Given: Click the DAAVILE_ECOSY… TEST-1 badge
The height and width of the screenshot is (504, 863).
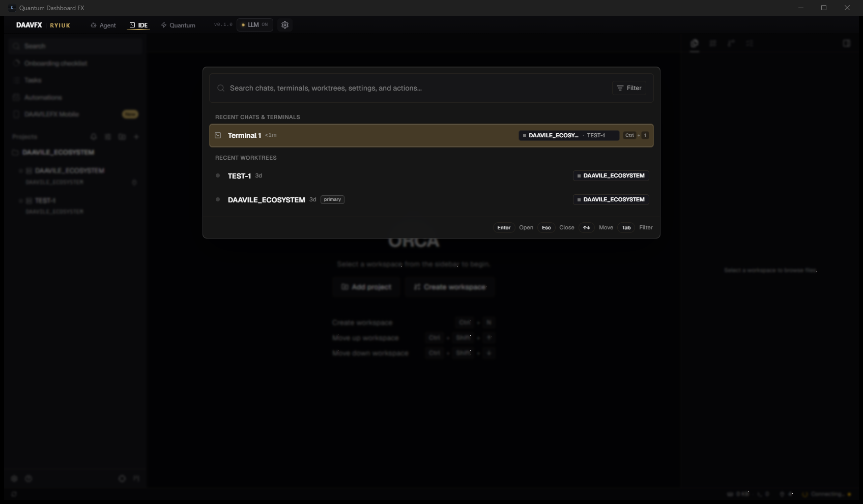Looking at the screenshot, I should click(x=568, y=135).
